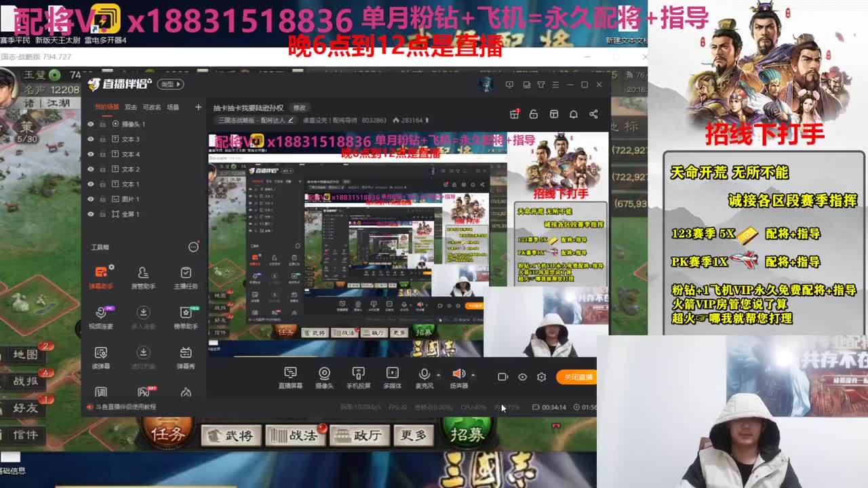Open 弹幕助手 settings gear
Viewport: 868px width, 488px height.
(111, 268)
